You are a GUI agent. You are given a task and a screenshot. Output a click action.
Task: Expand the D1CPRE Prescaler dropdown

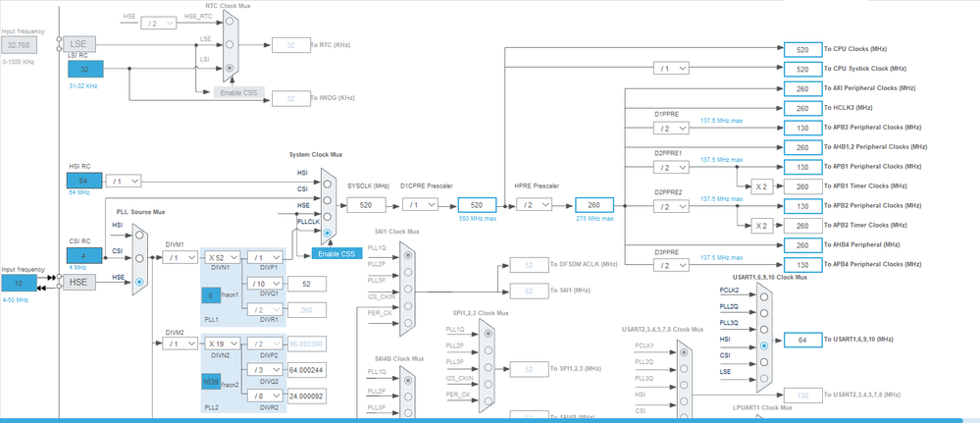tap(420, 204)
